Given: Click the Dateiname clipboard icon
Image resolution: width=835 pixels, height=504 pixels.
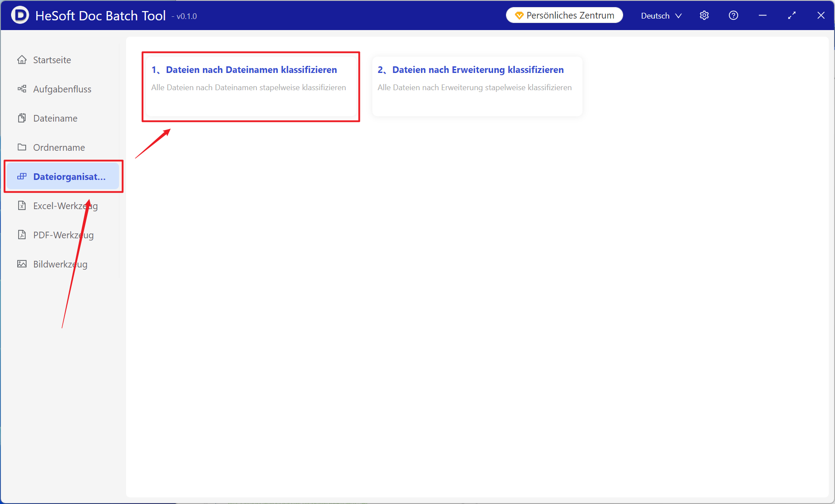Looking at the screenshot, I should click(22, 118).
